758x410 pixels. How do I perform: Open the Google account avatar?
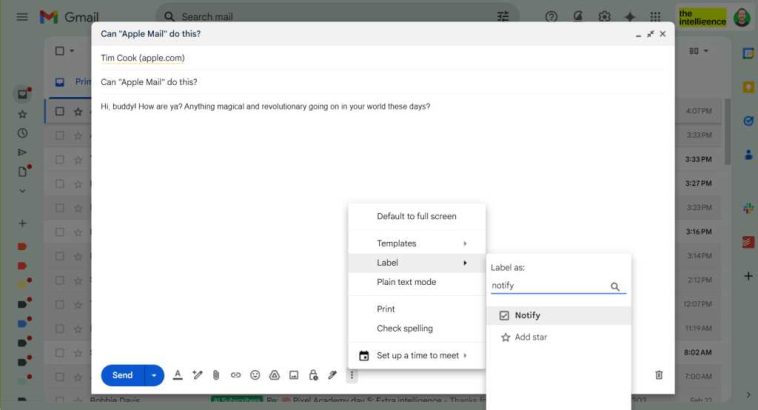(742, 17)
